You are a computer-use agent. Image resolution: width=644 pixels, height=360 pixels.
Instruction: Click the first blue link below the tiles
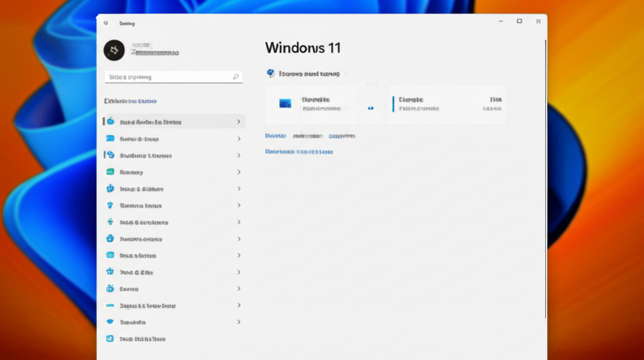275,136
